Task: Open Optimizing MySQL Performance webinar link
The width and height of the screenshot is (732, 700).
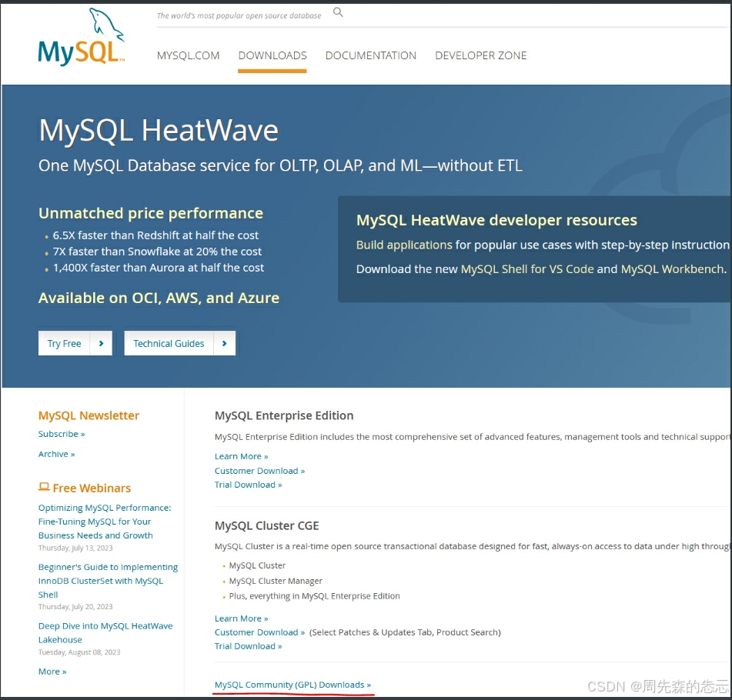Action: [x=105, y=522]
